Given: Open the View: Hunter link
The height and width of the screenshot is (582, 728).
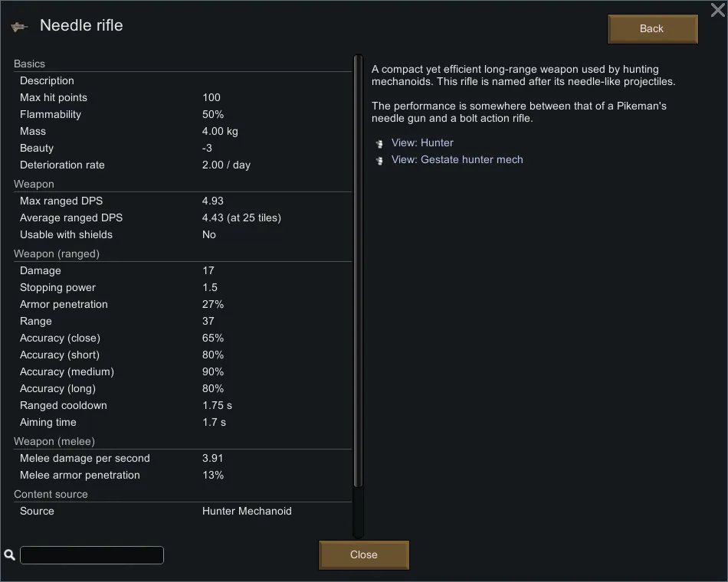Looking at the screenshot, I should [x=422, y=143].
